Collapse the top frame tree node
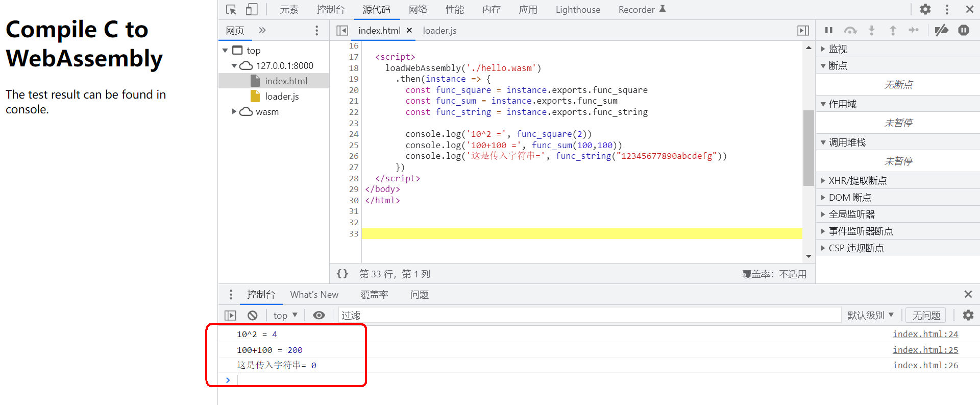 (225, 51)
